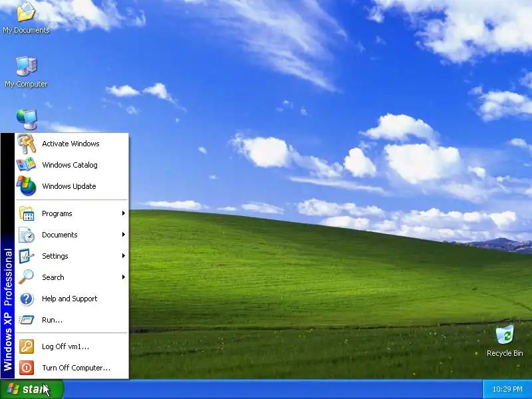Click the red Turn Off Computer power icon
Image resolution: width=532 pixels, height=399 pixels.
click(27, 368)
